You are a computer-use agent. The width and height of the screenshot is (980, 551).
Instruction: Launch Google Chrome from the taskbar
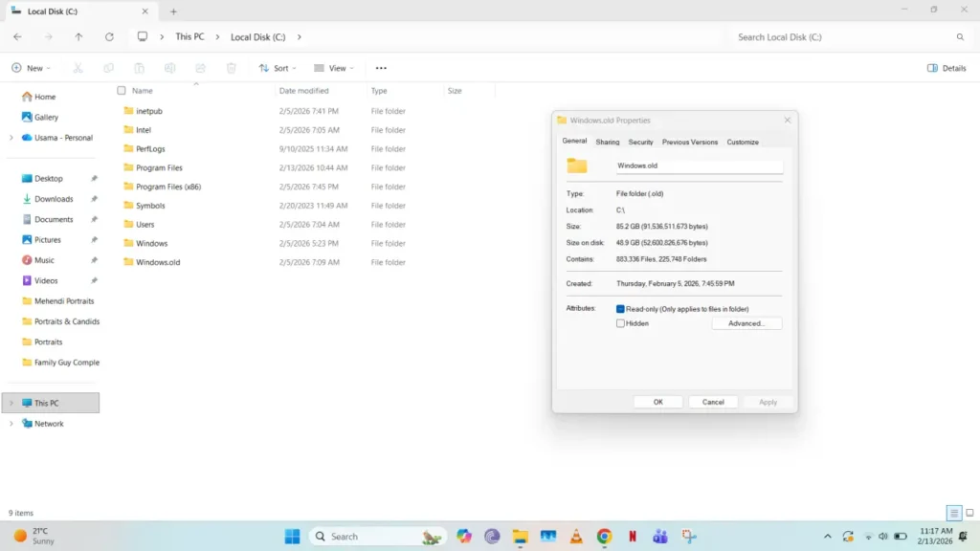[604, 537]
